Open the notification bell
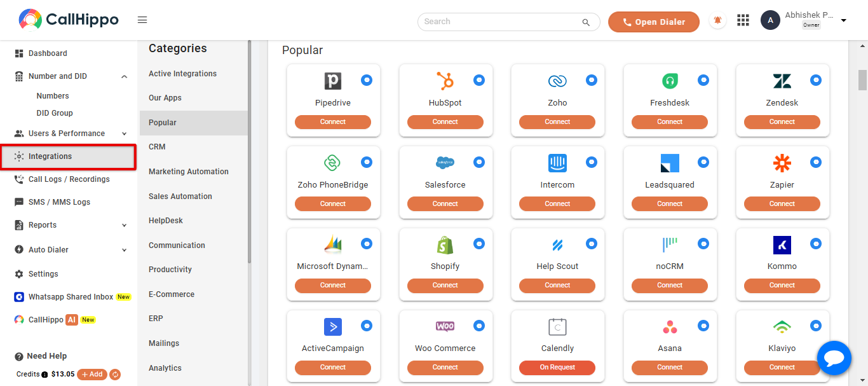Screen dimensions: 868x386 tap(718, 21)
